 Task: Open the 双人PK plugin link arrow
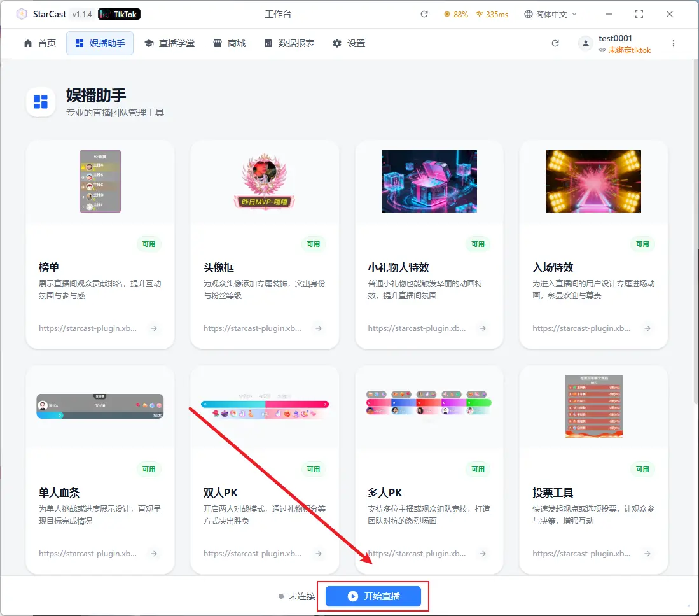(319, 554)
